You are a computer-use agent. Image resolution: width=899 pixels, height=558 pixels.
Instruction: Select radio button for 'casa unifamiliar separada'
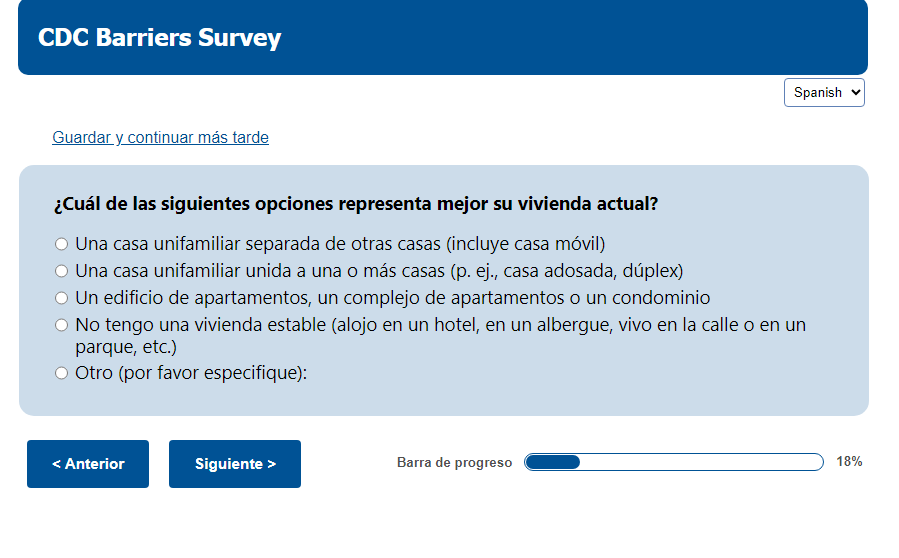(x=62, y=244)
